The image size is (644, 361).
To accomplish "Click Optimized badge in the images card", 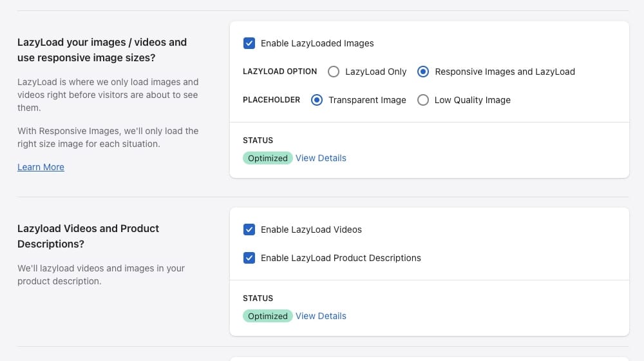I will (268, 158).
